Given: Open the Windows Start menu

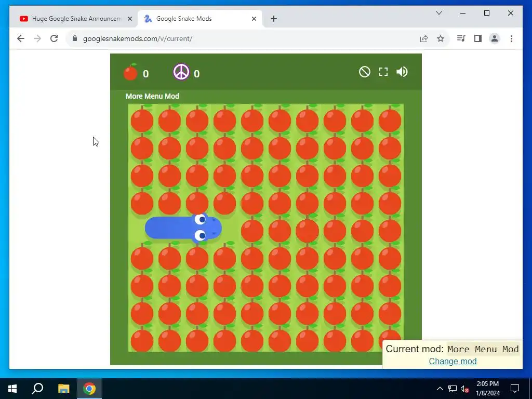Looking at the screenshot, I should point(12,389).
